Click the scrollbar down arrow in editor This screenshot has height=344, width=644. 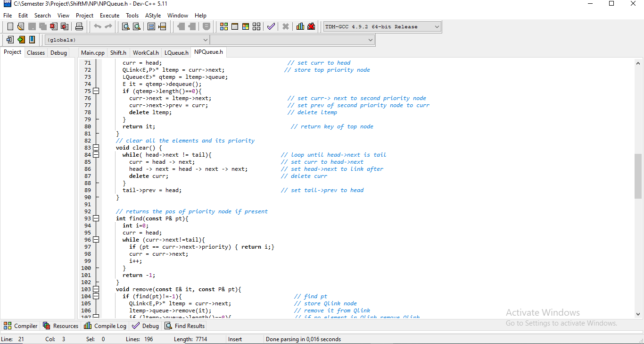pyautogui.click(x=638, y=314)
